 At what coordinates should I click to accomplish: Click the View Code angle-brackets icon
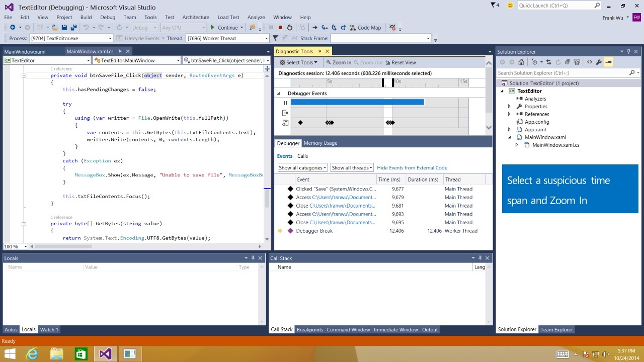coord(589,62)
